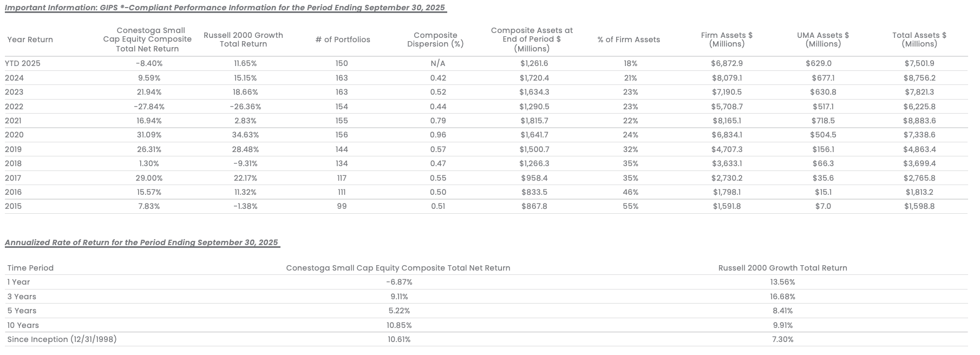980x355 pixels.
Task: Select the $7.0 UMA assets cell
Action: click(823, 206)
